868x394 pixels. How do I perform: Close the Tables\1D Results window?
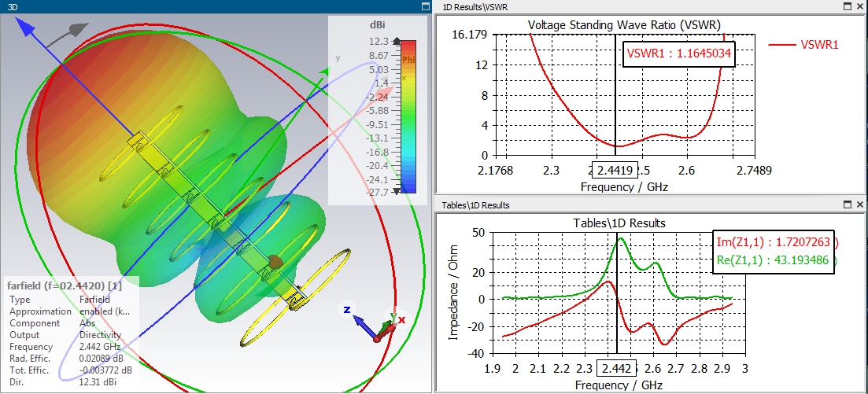(x=859, y=204)
